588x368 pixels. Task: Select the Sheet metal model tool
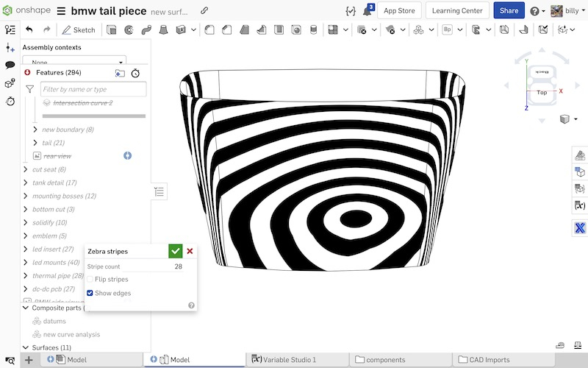(x=504, y=29)
